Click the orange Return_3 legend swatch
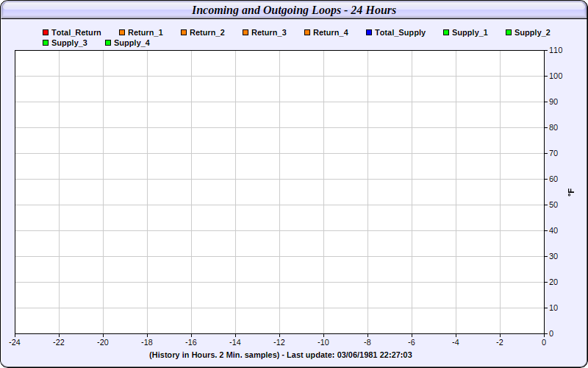The height and width of the screenshot is (368, 588). pyautogui.click(x=246, y=33)
